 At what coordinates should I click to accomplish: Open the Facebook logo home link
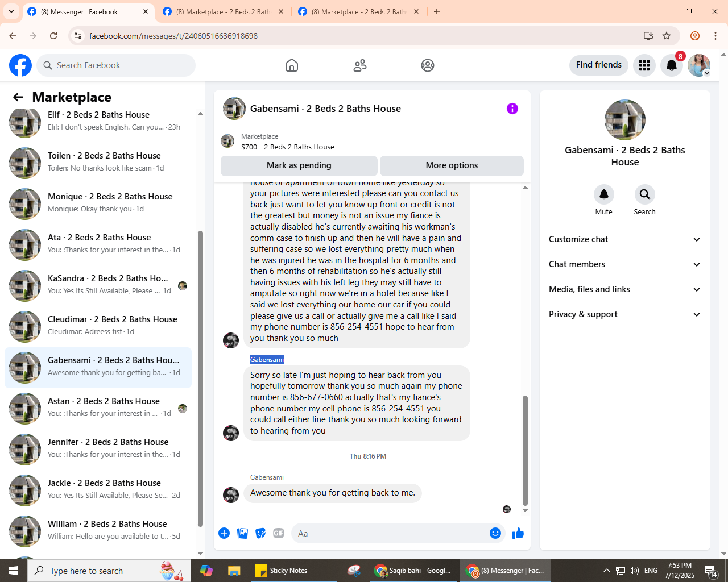(20, 65)
